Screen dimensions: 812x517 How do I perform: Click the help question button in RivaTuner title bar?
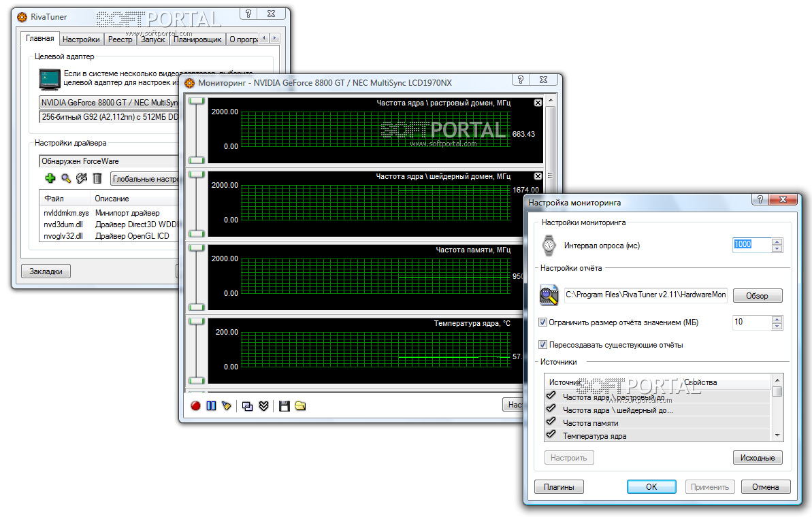pos(248,14)
